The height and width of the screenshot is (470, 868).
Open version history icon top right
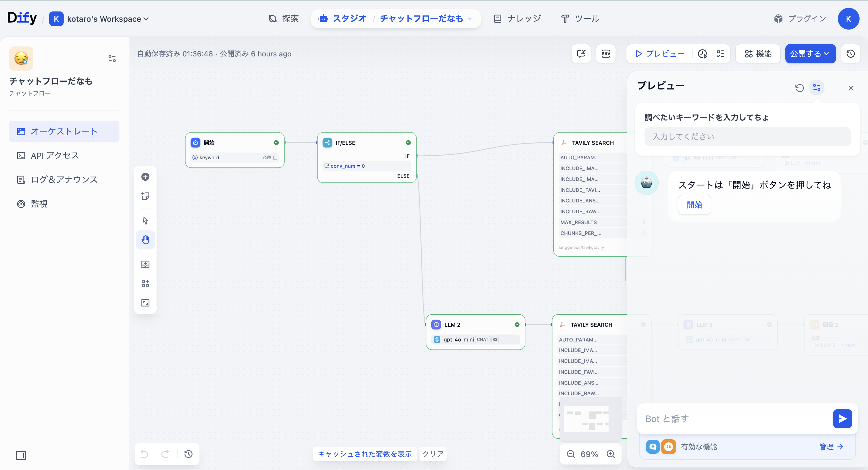tap(851, 54)
